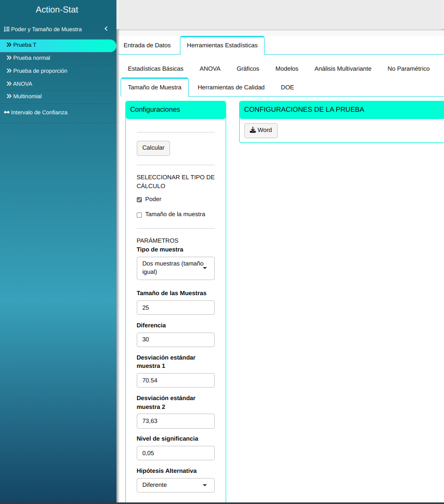Click the double-arrow icon beside Prueba T
The height and width of the screenshot is (504, 444).
click(9, 45)
